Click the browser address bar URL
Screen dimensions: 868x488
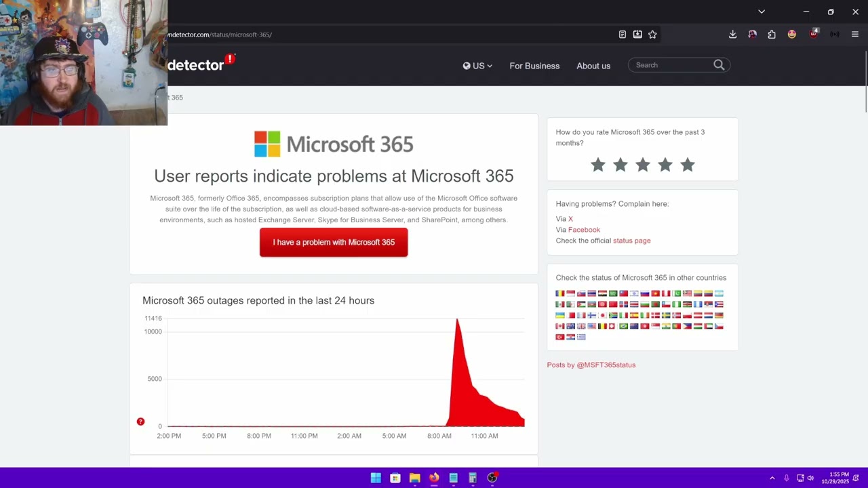tap(220, 35)
